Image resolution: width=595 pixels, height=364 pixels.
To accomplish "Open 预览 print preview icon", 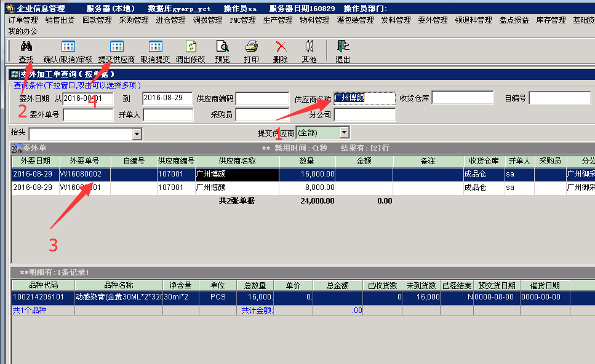I will click(x=222, y=47).
